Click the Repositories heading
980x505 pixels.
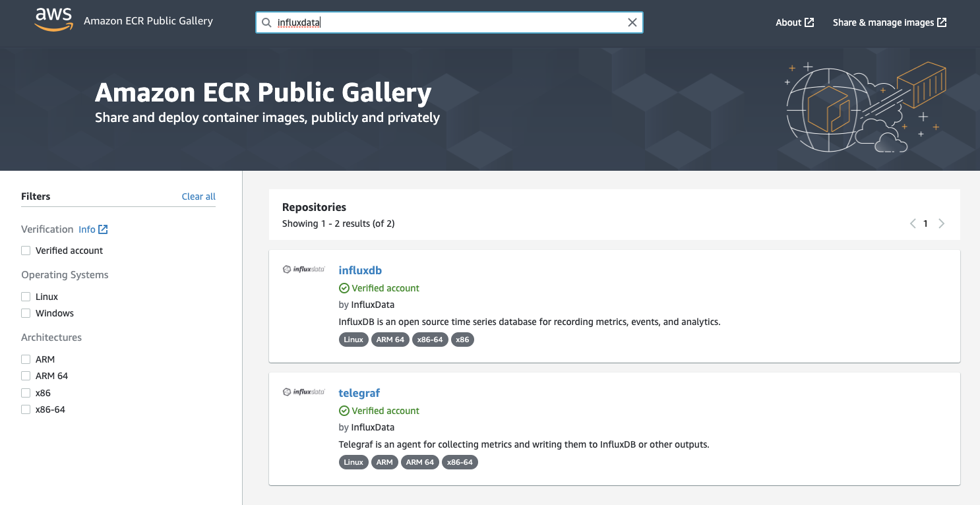(314, 207)
